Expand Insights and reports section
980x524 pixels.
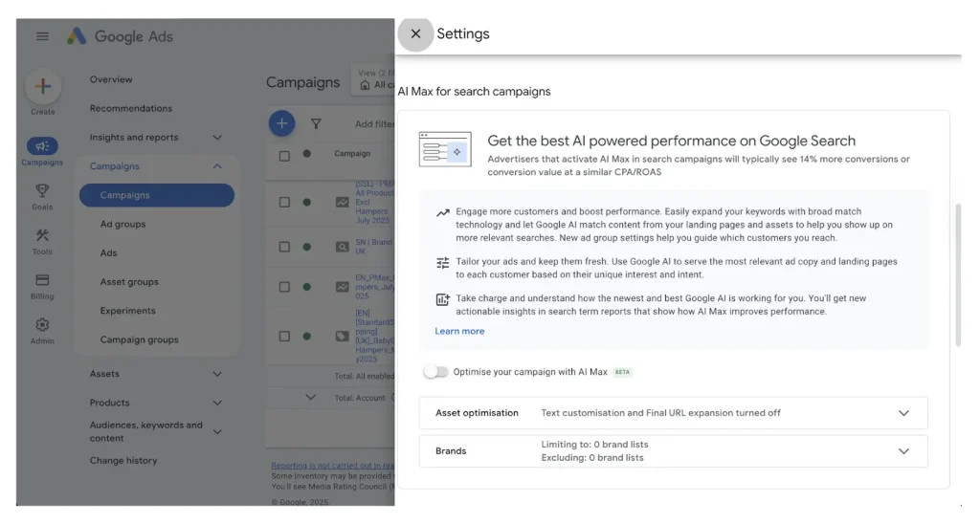217,138
